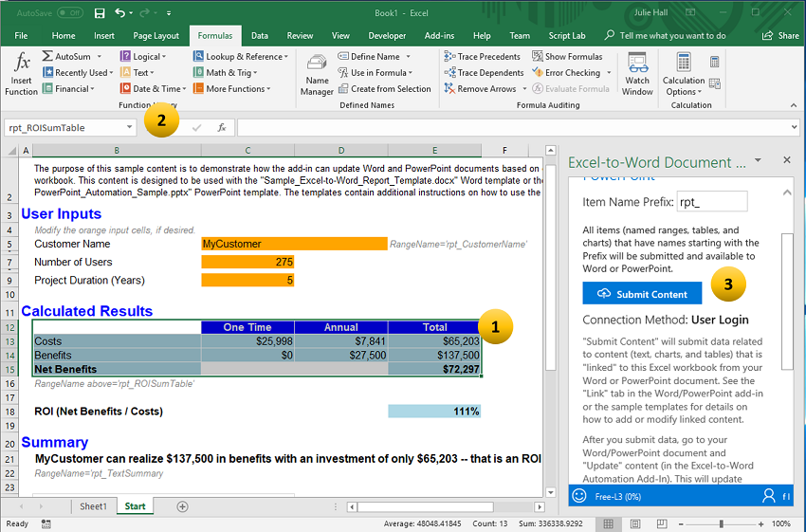Open the Logical functions menu
The image size is (806, 532).
[x=143, y=57]
